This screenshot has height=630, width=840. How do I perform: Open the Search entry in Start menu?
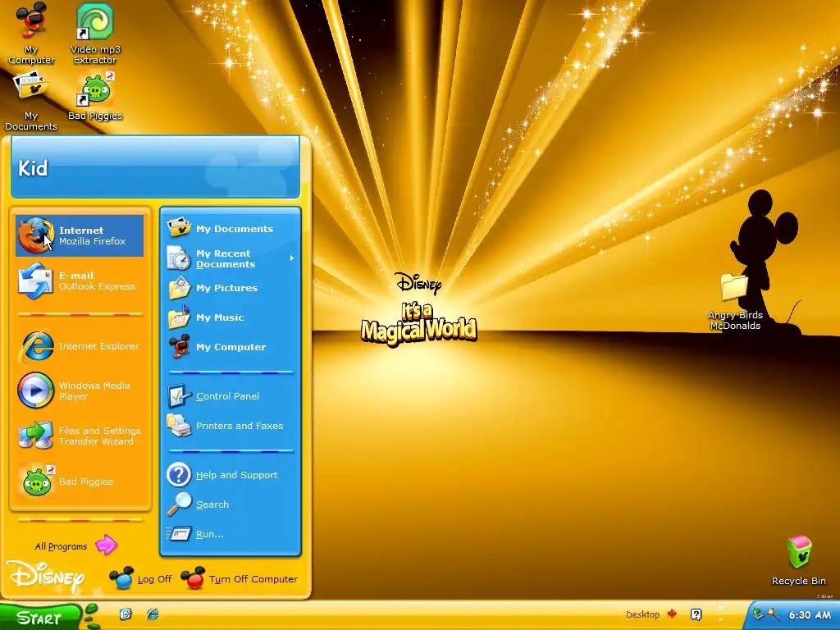tap(231, 504)
